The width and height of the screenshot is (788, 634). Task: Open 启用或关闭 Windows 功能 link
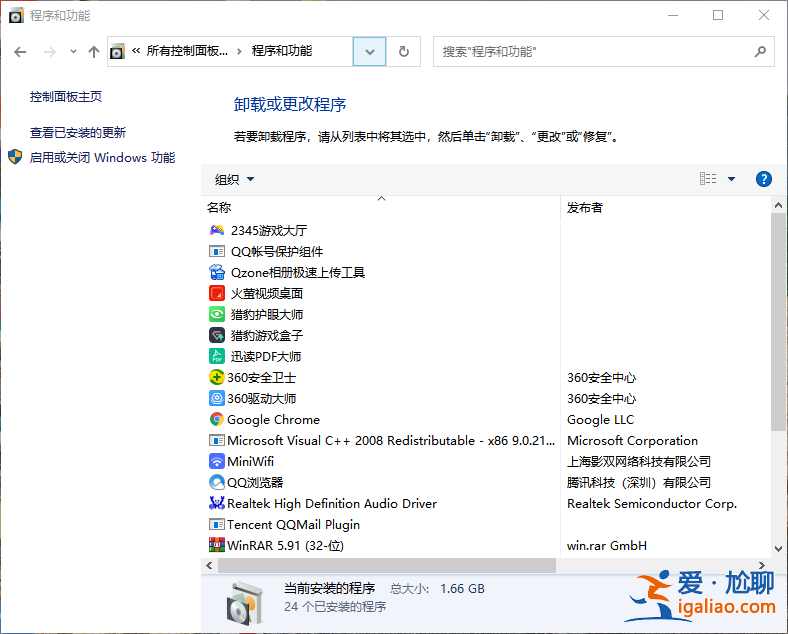pyautogui.click(x=103, y=157)
